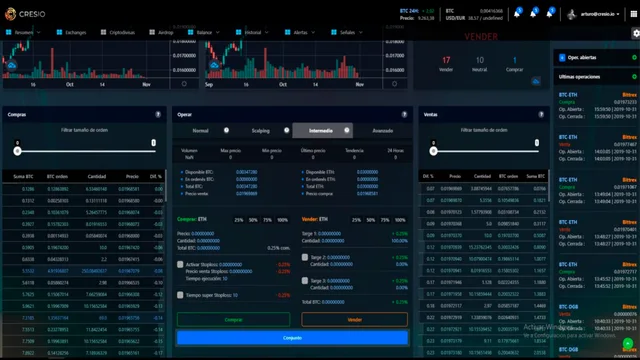Click the circle icon under left chart axis

184,84
